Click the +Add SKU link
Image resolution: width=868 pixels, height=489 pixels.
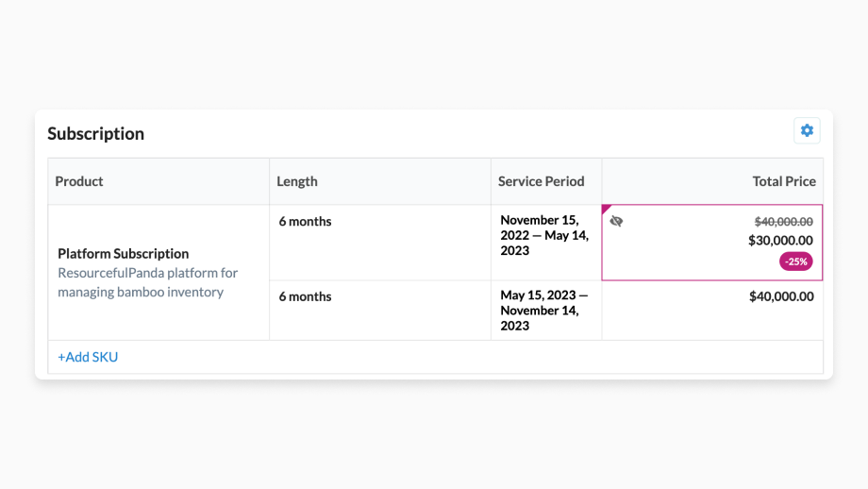tap(88, 357)
